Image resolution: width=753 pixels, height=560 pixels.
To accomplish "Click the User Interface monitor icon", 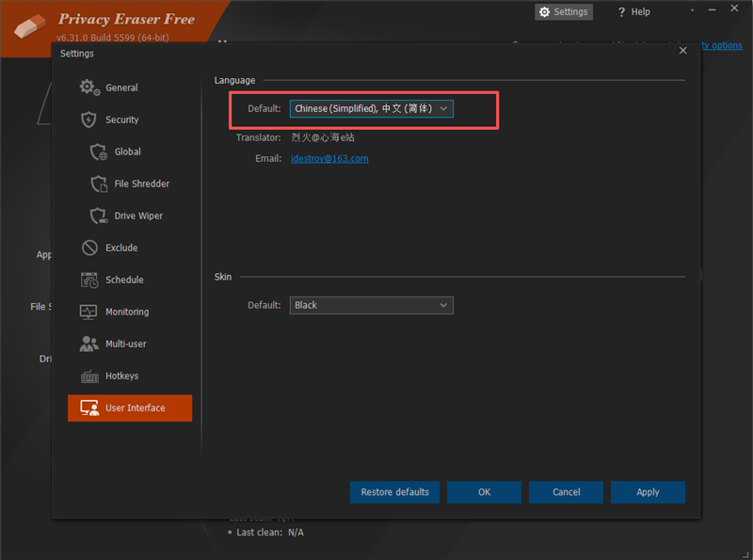I will 89,408.
